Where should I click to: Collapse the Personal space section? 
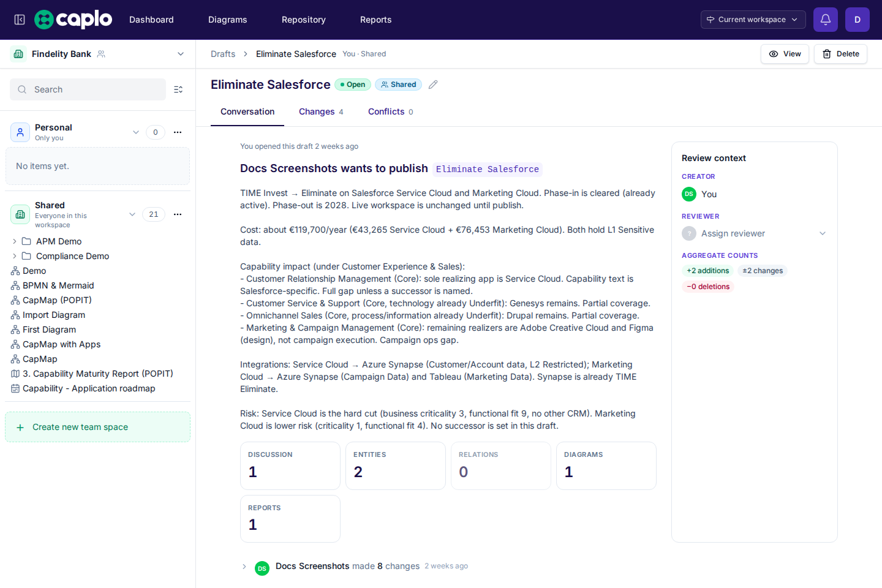pos(136,132)
